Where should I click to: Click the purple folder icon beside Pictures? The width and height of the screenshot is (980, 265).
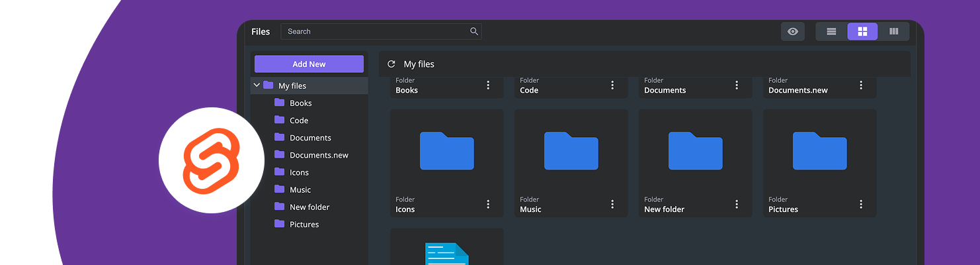pos(280,224)
